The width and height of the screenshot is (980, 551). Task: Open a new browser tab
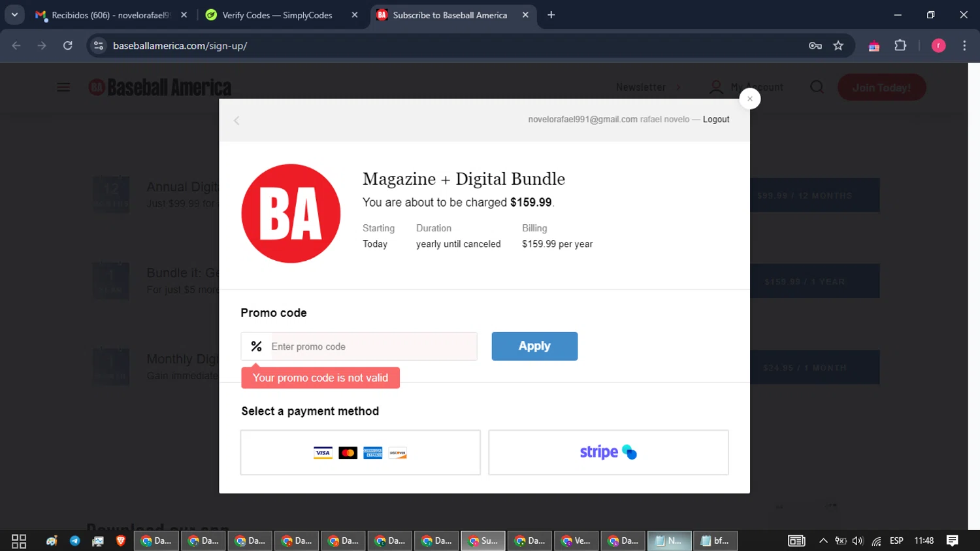click(551, 15)
